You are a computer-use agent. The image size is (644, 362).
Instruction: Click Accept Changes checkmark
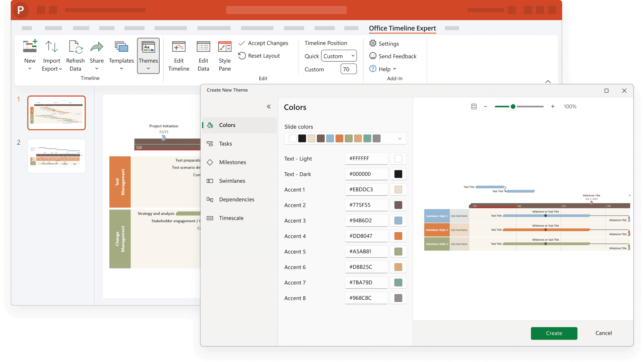pos(241,43)
